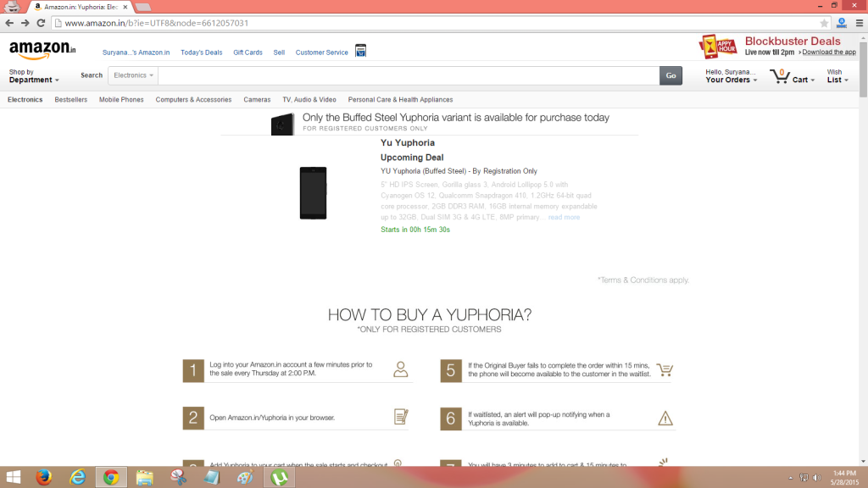
Task: Open Today's Deals link
Action: [202, 53]
